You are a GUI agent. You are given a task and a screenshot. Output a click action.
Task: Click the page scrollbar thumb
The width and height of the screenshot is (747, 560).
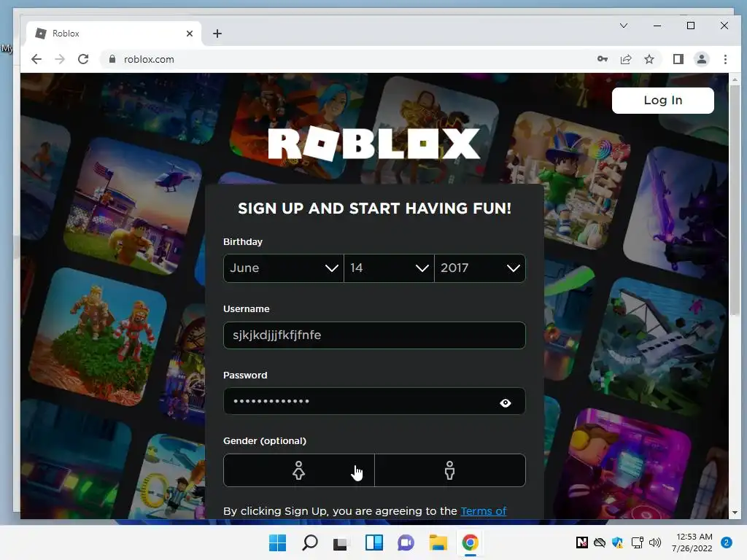tap(734, 200)
